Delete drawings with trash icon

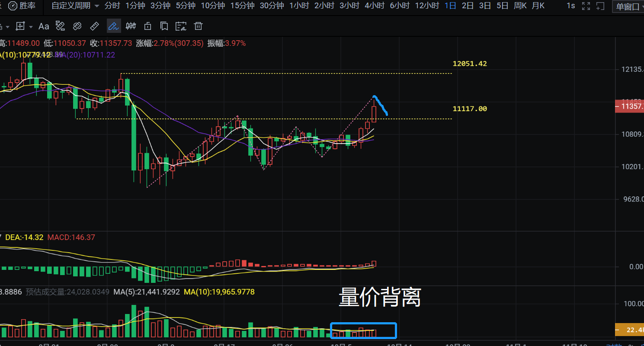[198, 26]
